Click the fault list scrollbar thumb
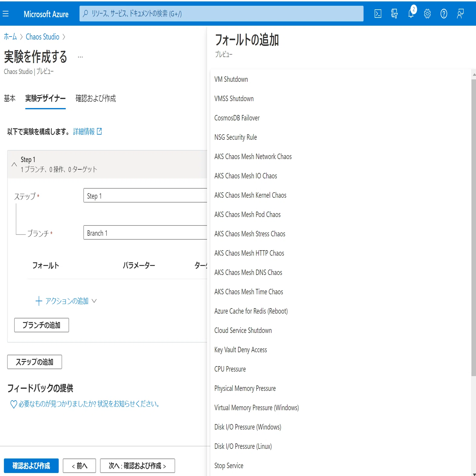476x476 pixels. click(474, 228)
